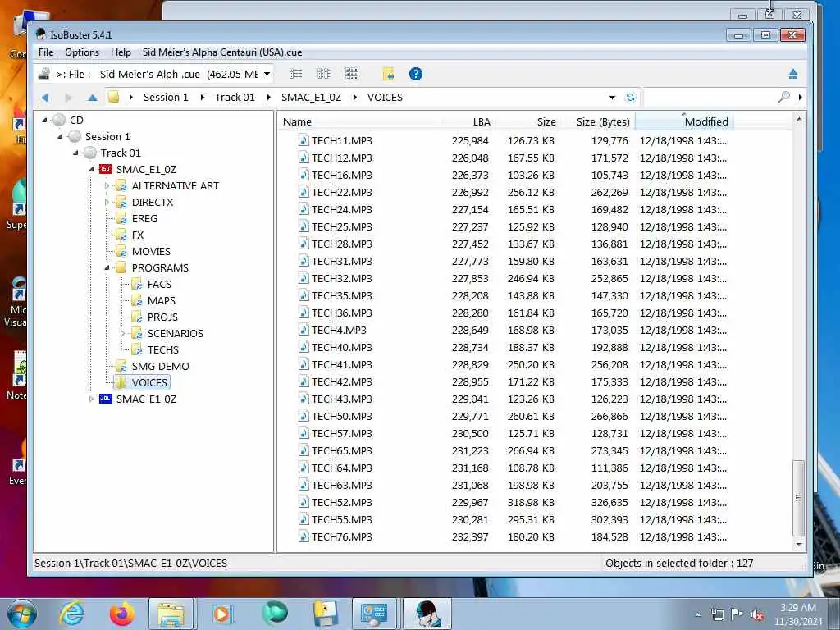Viewport: 840px width, 630px height.
Task: Switch to large thumbnail grid view
Action: click(x=351, y=74)
